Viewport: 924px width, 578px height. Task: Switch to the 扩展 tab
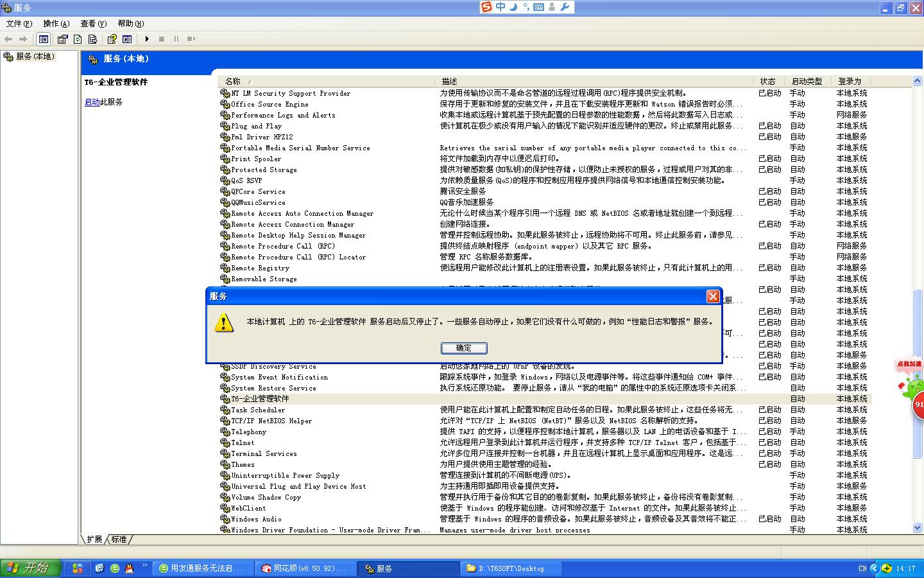coord(94,539)
